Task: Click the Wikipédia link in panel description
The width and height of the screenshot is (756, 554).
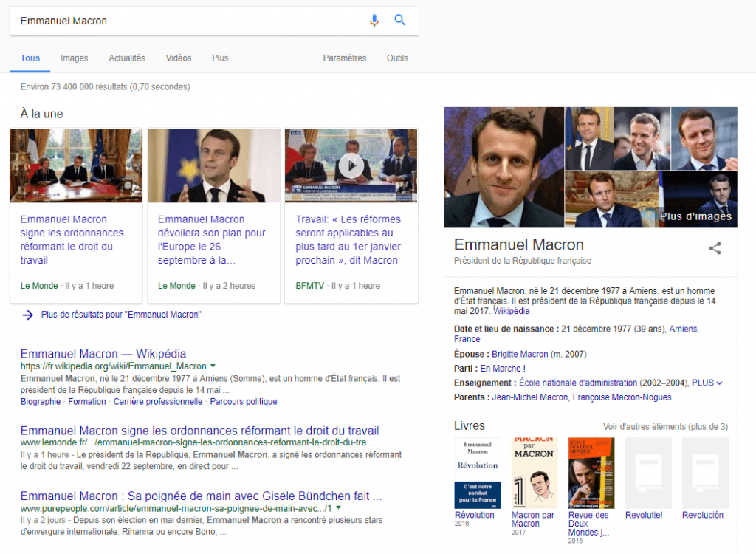Action: 511,311
